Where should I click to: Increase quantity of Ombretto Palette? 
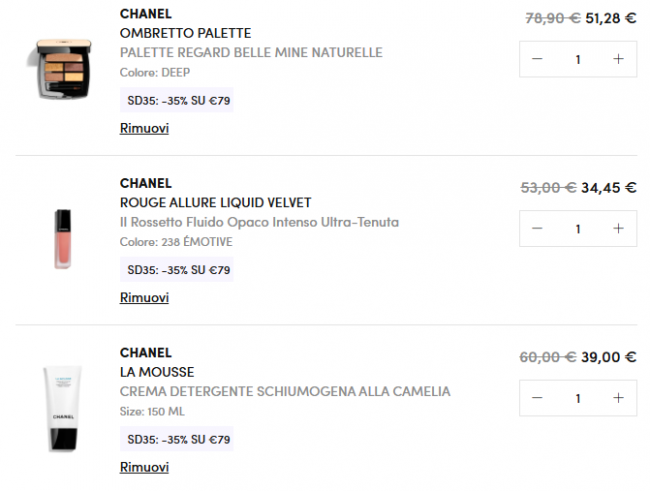coord(618,59)
